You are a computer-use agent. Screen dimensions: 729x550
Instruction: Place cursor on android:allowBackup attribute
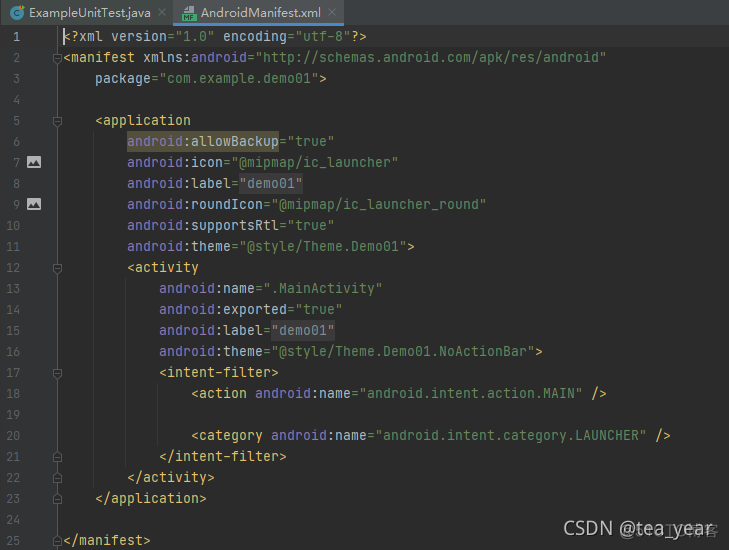tap(203, 141)
